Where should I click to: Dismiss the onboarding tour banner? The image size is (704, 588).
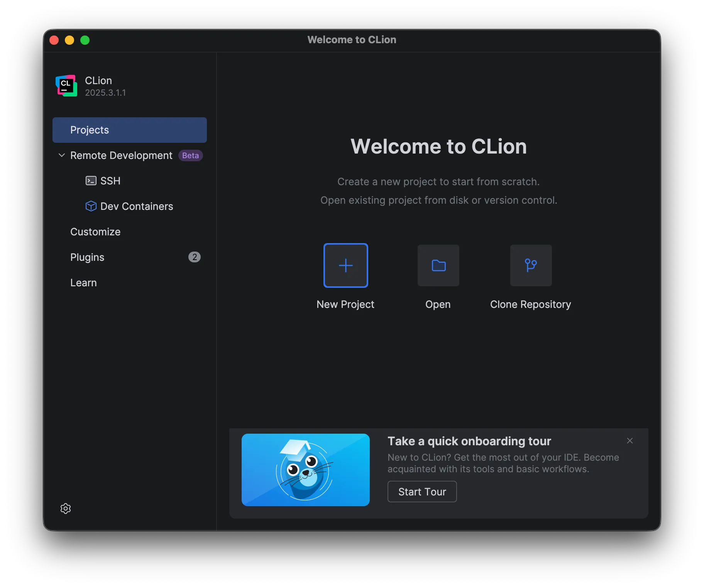tap(630, 440)
